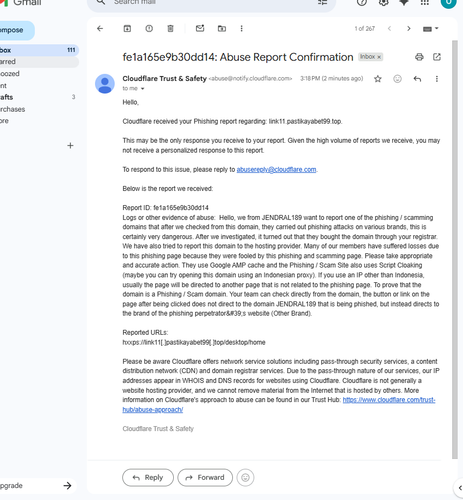
Task: Remove the Inbox label tag
Action: pyautogui.click(x=379, y=57)
